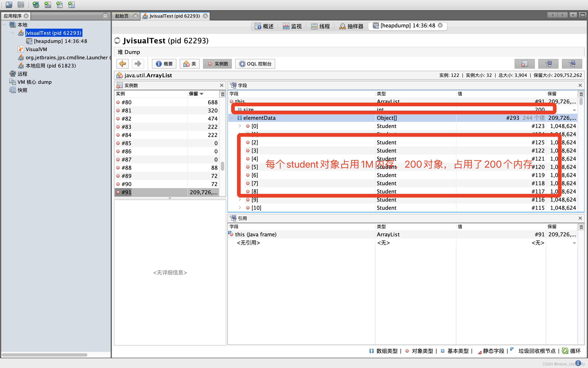Open column chooser for references table
Image resolution: width=588 pixels, height=368 pixels.
tap(581, 227)
